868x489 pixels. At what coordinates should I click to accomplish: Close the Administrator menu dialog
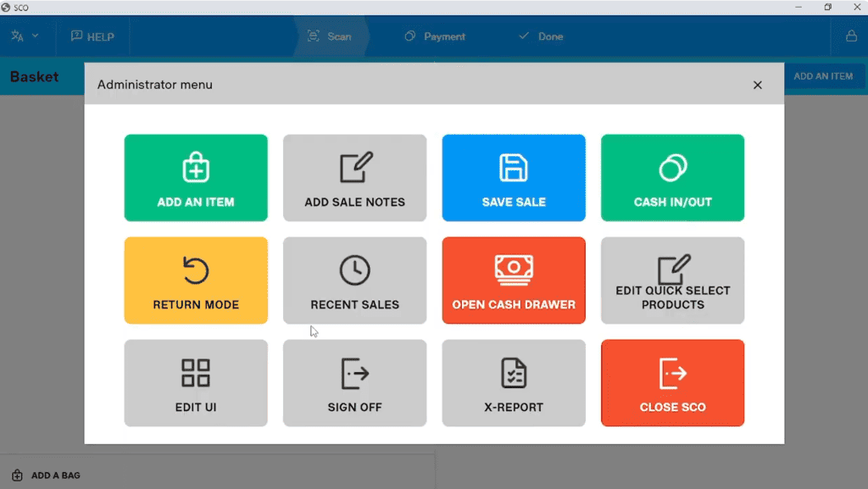pyautogui.click(x=757, y=85)
